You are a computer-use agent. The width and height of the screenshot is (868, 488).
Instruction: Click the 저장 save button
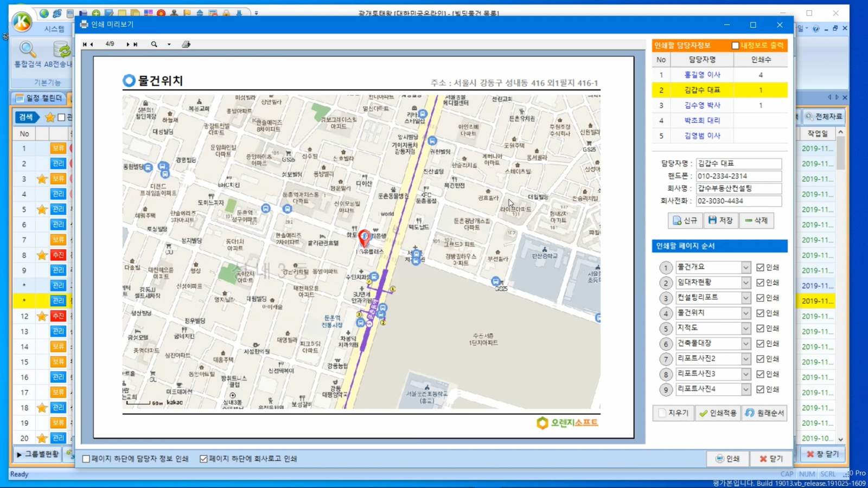pyautogui.click(x=720, y=221)
